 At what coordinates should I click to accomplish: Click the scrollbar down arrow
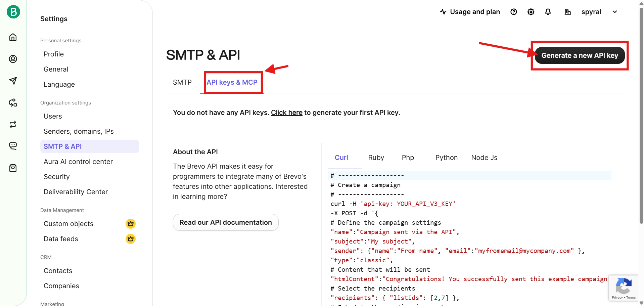point(641,303)
